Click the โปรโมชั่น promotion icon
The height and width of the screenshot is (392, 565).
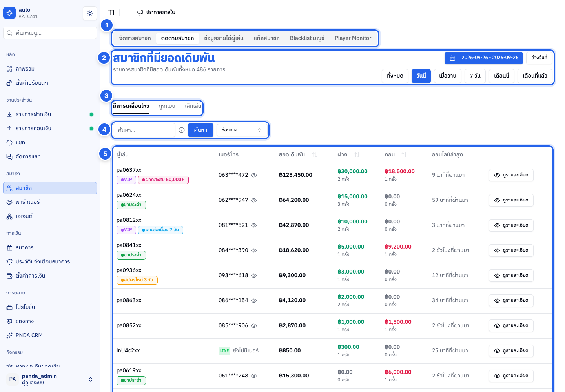(x=9, y=307)
